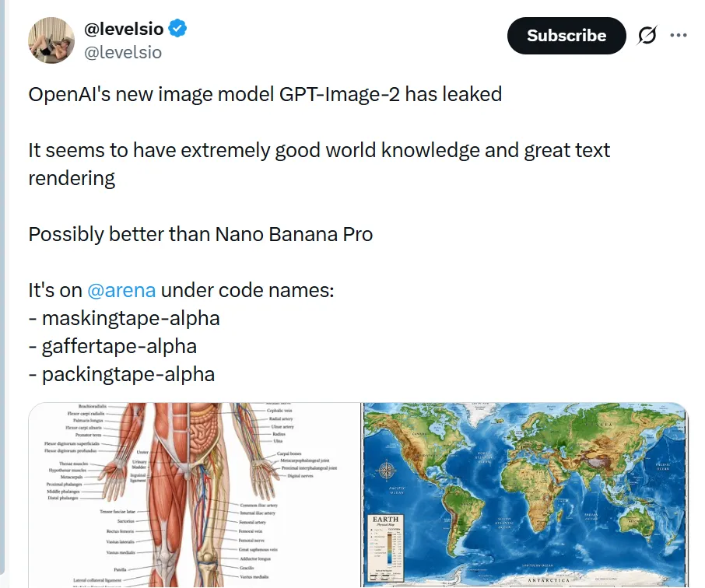Follow the @arena mention link
Screen dimensions: 705x588
(121, 290)
